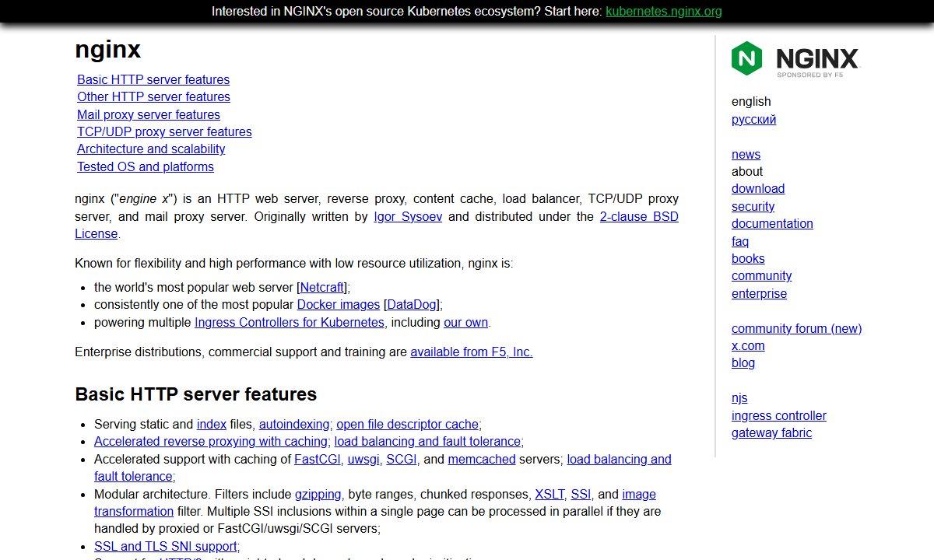
Task: Open SSL and TLS SNI support link
Action: click(166, 546)
